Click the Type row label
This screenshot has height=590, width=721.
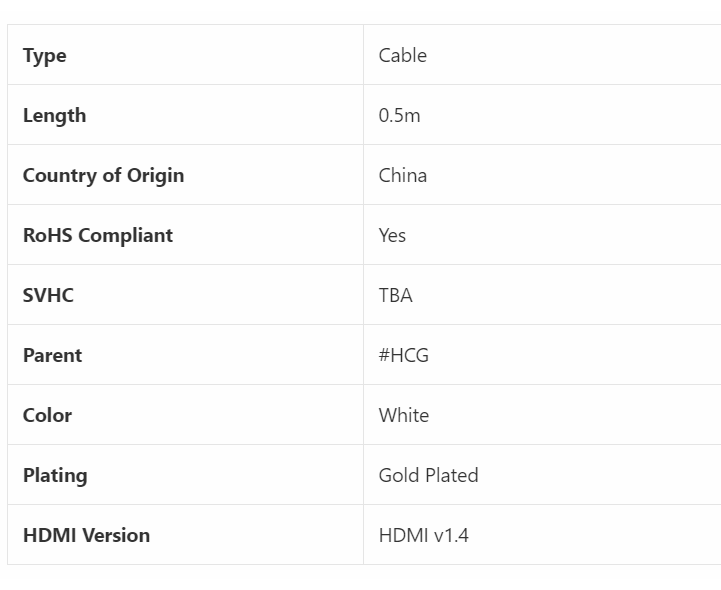click(45, 55)
